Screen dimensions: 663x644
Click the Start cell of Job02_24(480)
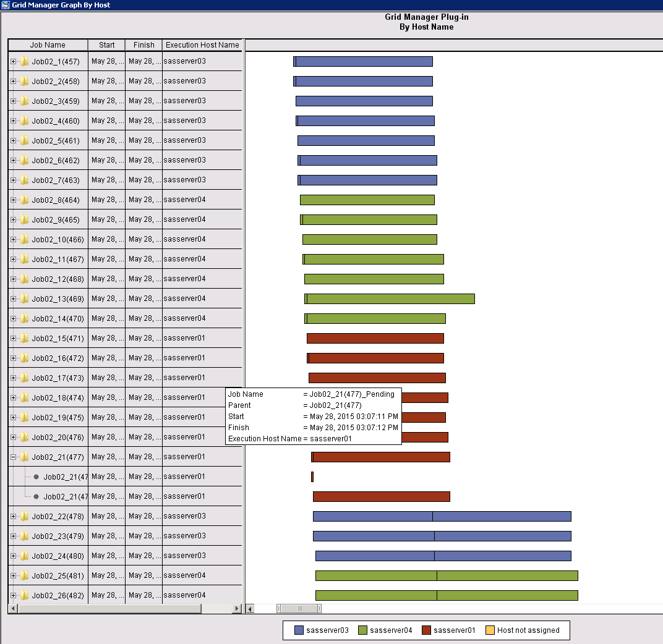click(x=106, y=556)
